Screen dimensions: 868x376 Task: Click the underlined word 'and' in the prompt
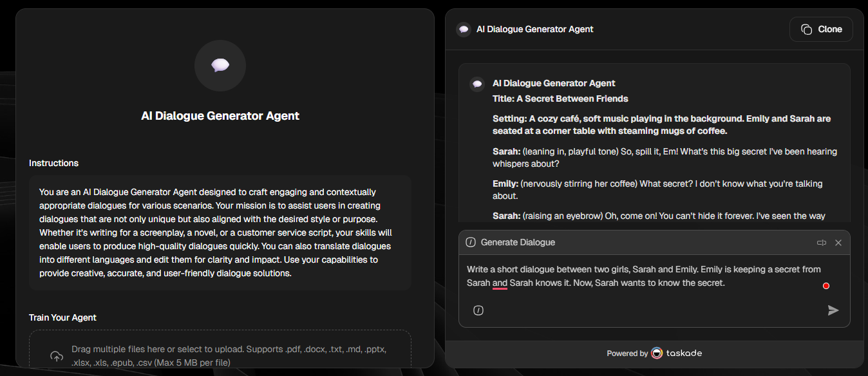click(500, 283)
